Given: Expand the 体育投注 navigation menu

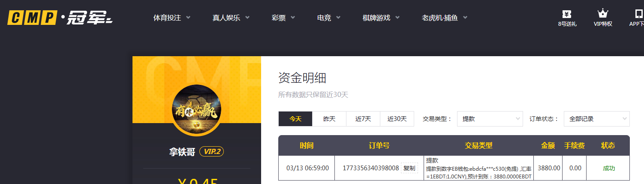Looking at the screenshot, I should (x=172, y=18).
